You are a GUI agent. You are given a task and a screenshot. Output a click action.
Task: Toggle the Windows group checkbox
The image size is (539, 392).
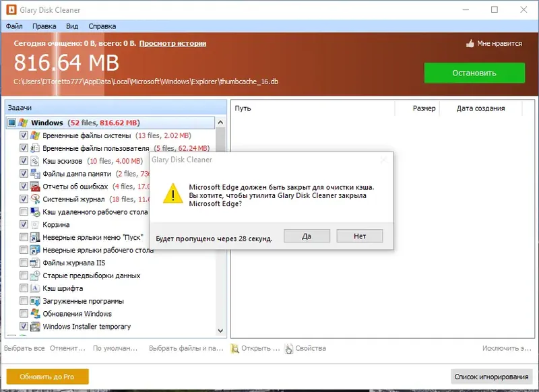coord(12,123)
